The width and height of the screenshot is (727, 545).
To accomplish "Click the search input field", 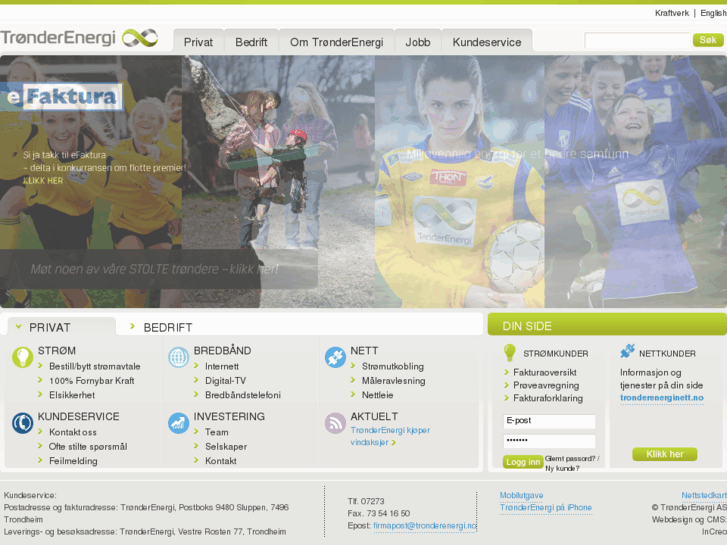I will pyautogui.click(x=637, y=40).
